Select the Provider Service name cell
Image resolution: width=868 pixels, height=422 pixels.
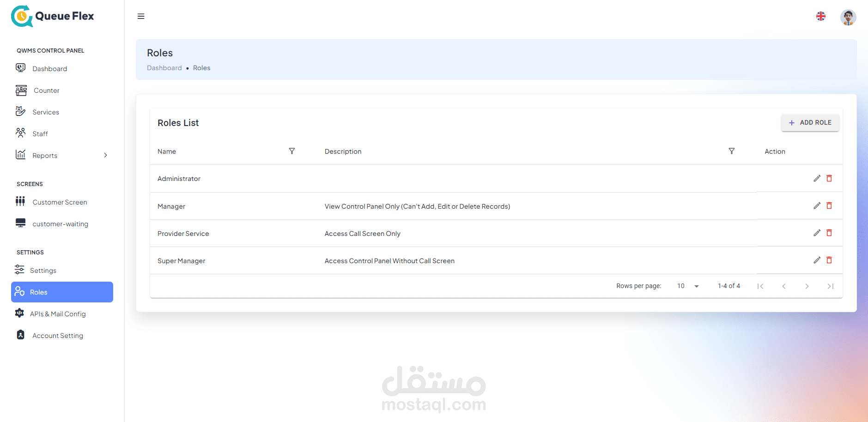(183, 234)
